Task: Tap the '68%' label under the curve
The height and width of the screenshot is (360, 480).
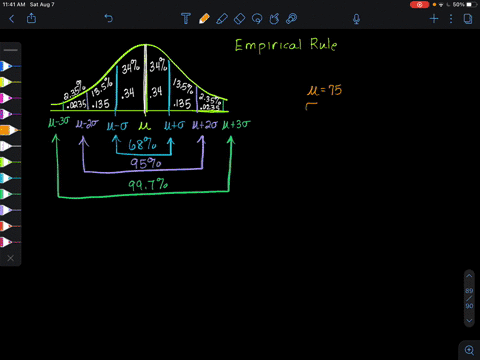Action: (x=142, y=145)
